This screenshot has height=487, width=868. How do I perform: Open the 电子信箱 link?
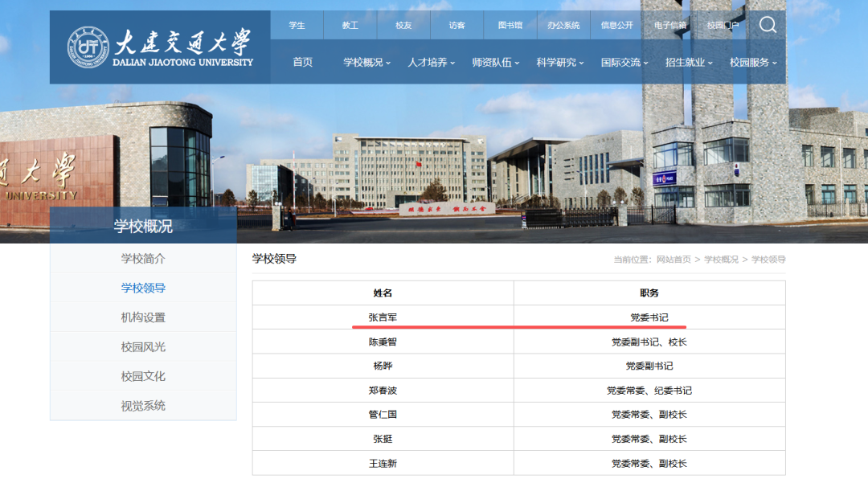669,25
